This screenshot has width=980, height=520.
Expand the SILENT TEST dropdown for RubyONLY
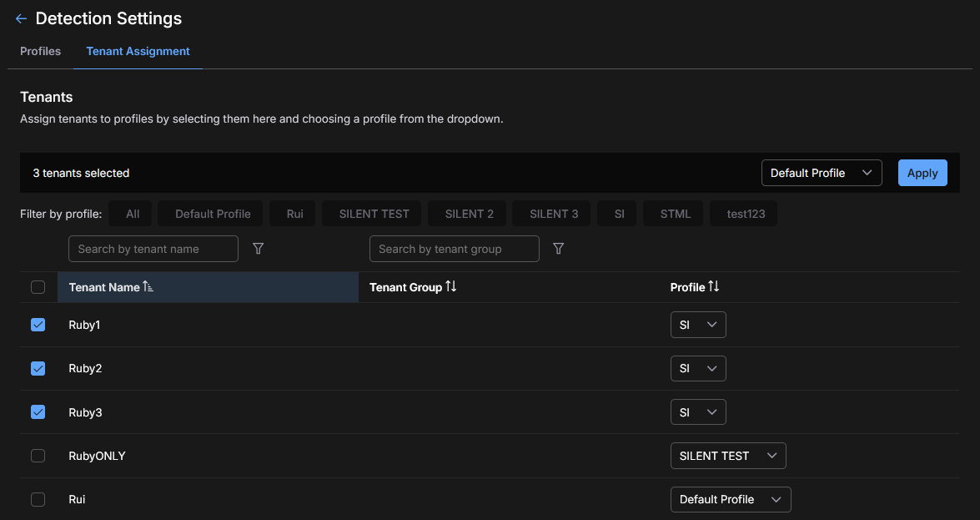727,456
